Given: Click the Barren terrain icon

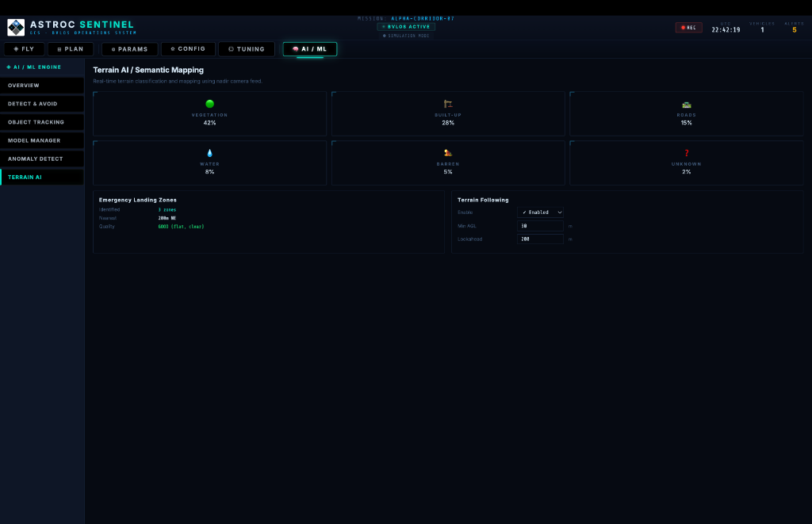Looking at the screenshot, I should (x=448, y=153).
